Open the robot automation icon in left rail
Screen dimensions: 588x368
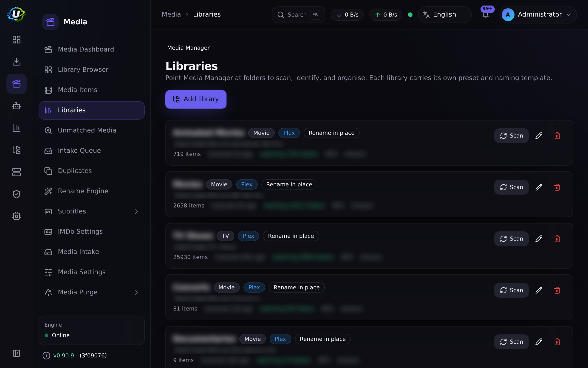click(x=16, y=106)
